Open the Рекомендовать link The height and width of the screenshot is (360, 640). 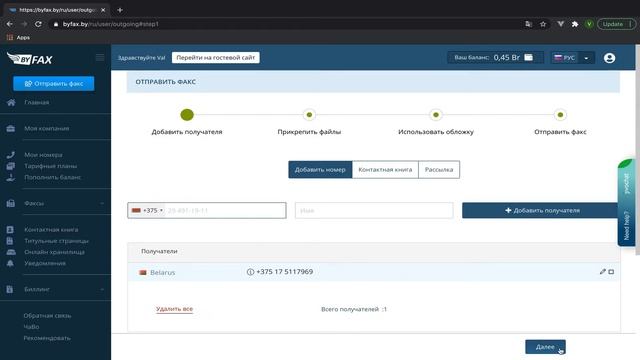click(x=47, y=338)
